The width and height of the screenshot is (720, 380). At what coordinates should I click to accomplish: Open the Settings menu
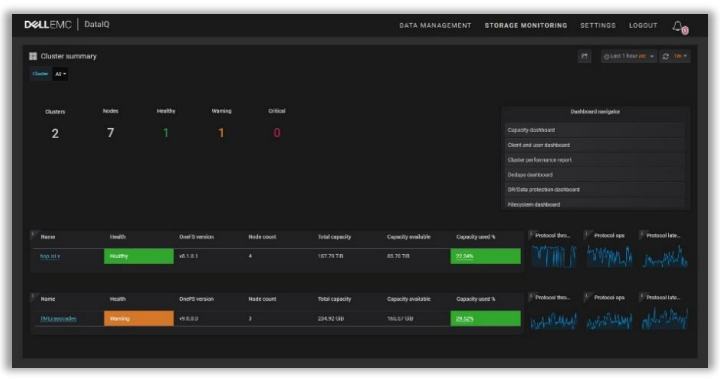[x=598, y=25]
